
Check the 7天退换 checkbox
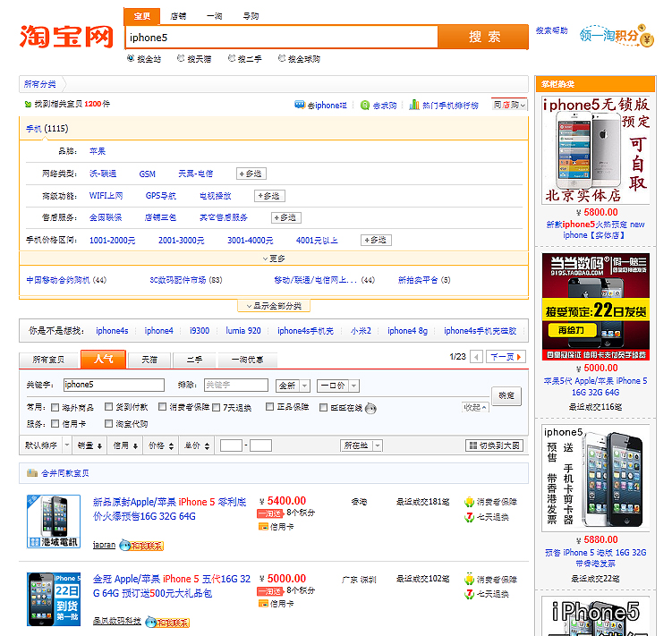tap(216, 407)
